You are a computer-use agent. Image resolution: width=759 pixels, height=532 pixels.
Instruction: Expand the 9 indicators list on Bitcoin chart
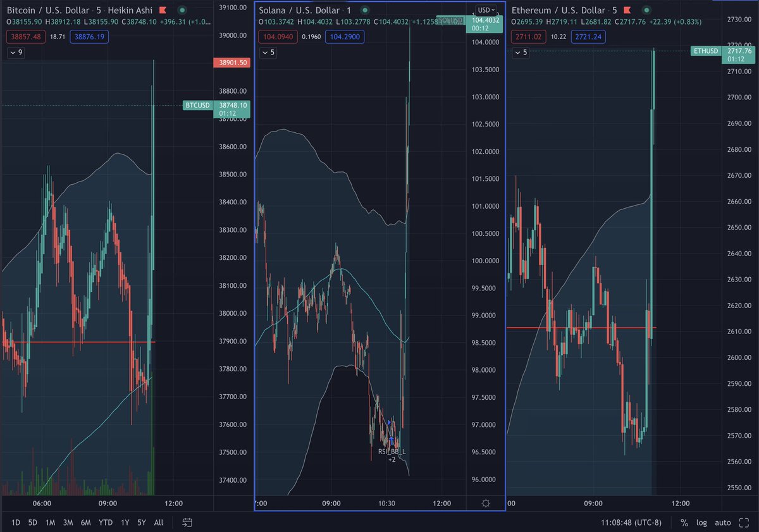click(x=16, y=53)
